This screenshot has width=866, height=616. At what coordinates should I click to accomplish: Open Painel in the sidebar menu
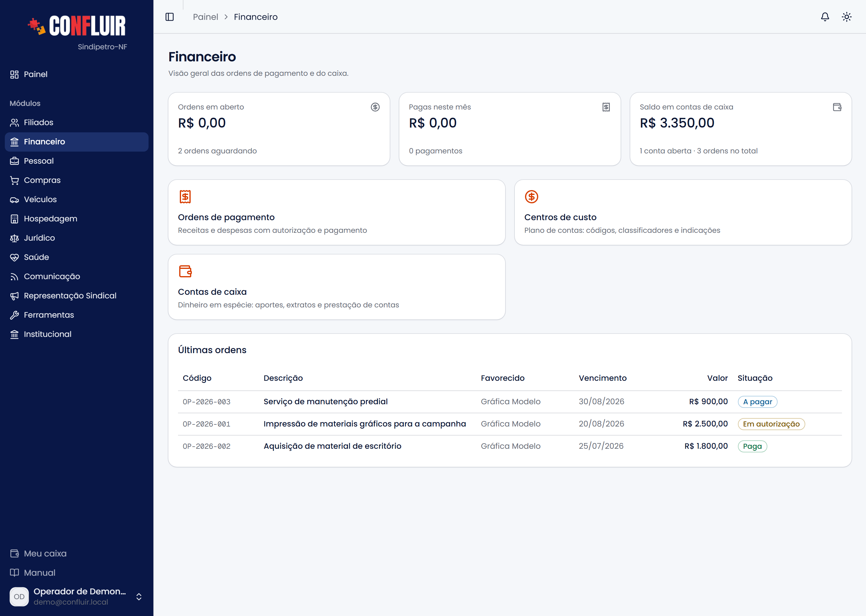77,74
